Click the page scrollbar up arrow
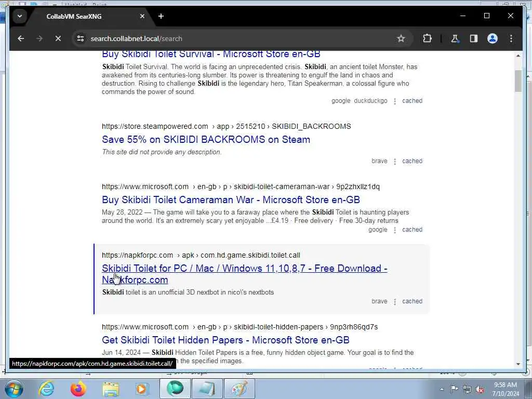The image size is (532, 399). (x=518, y=56)
